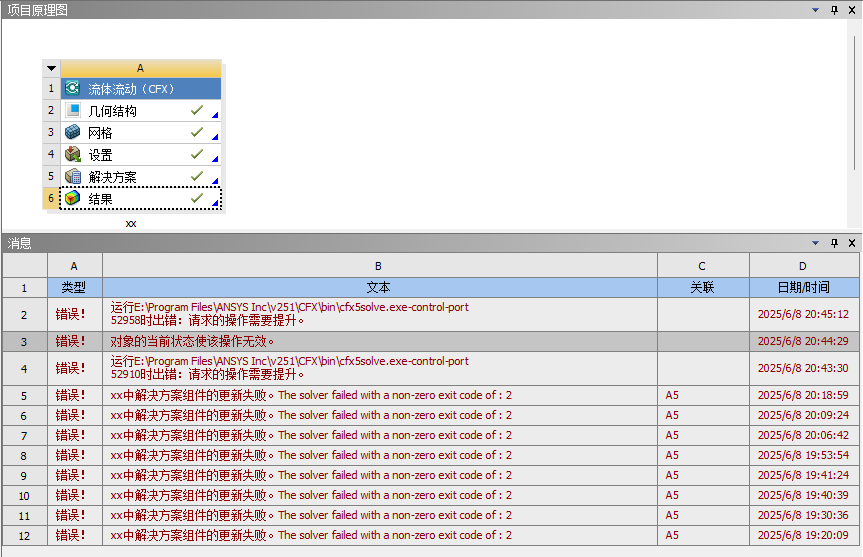The height and width of the screenshot is (557, 863).
Task: Click the Fluid Flow (CFX) system icon
Action: pos(73,89)
